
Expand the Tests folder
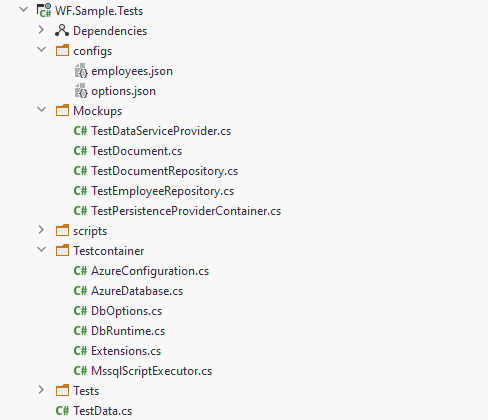[x=41, y=390]
